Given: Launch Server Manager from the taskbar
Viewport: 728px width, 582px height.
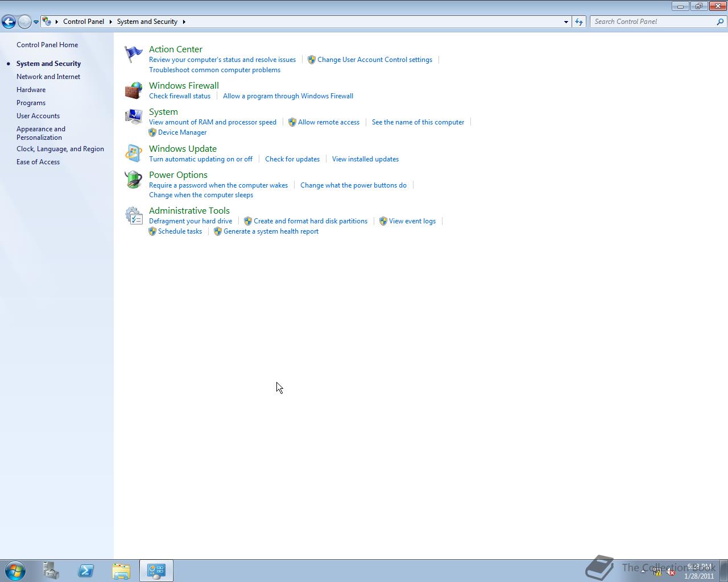Looking at the screenshot, I should [x=51, y=571].
